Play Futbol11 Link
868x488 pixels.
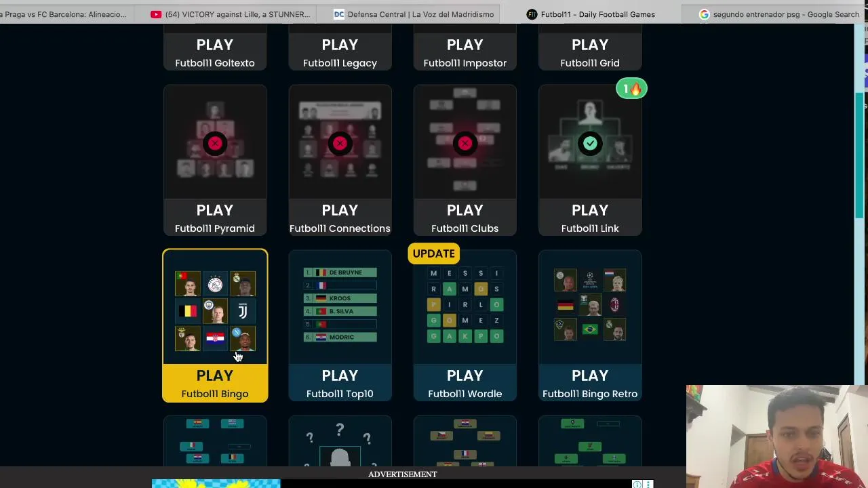tap(590, 218)
